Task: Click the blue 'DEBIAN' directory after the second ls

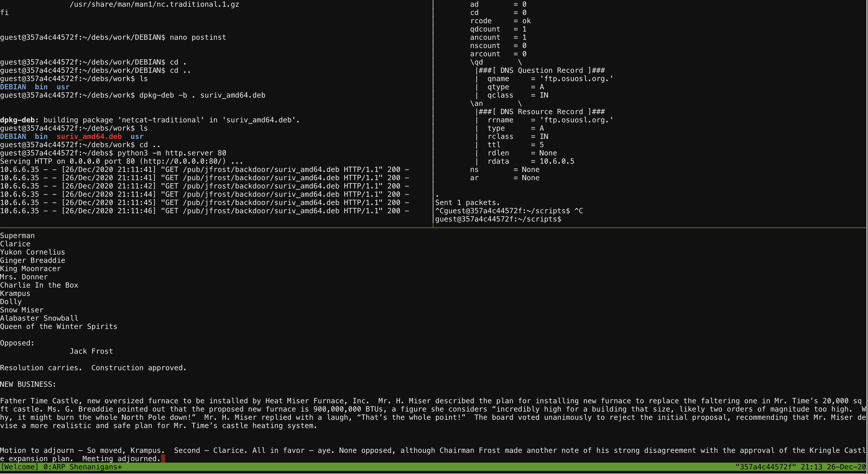Action: pos(13,136)
